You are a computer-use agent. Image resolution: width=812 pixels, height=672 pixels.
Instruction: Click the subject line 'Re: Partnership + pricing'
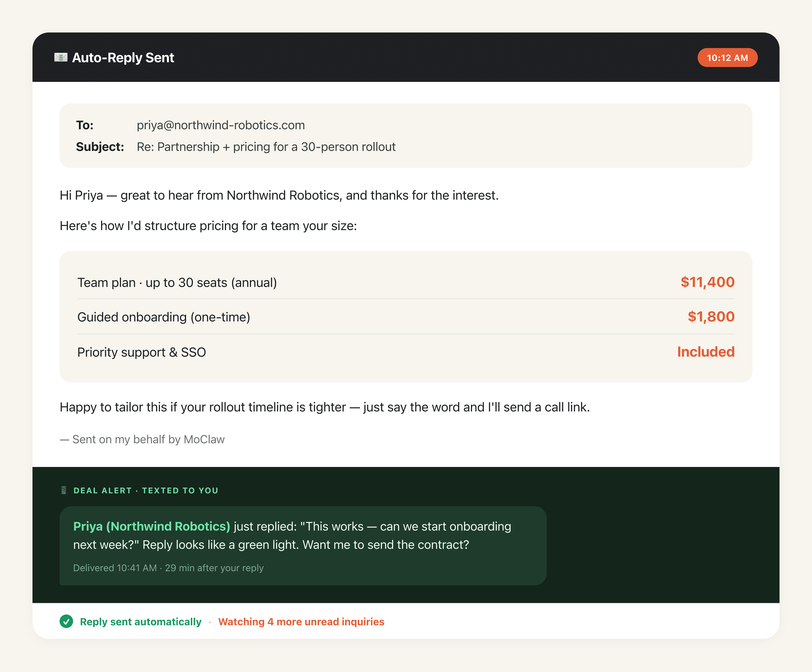266,147
